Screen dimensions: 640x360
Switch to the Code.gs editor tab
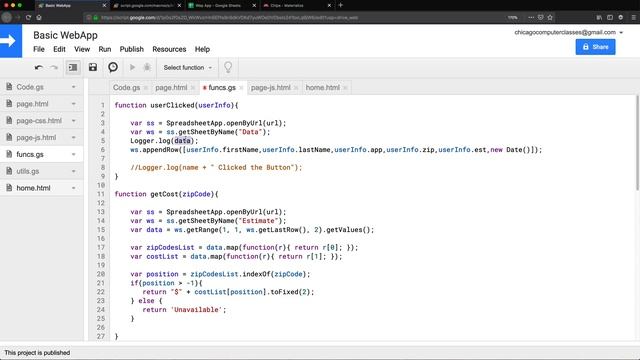126,87
